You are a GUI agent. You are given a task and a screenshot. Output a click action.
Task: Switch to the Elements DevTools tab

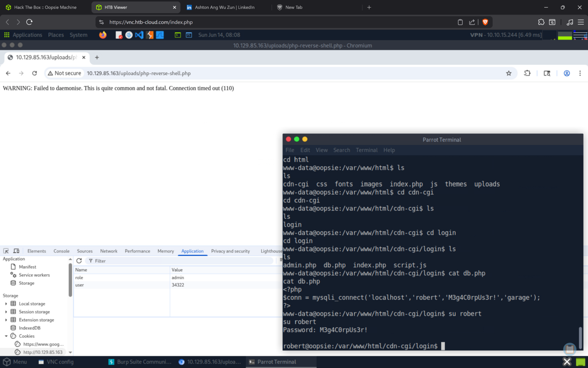click(37, 251)
